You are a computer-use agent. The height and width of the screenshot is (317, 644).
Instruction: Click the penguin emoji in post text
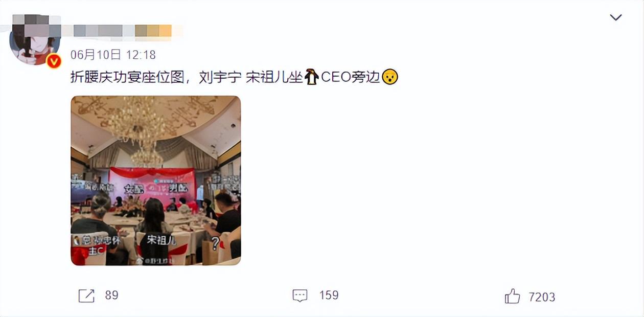pos(311,77)
